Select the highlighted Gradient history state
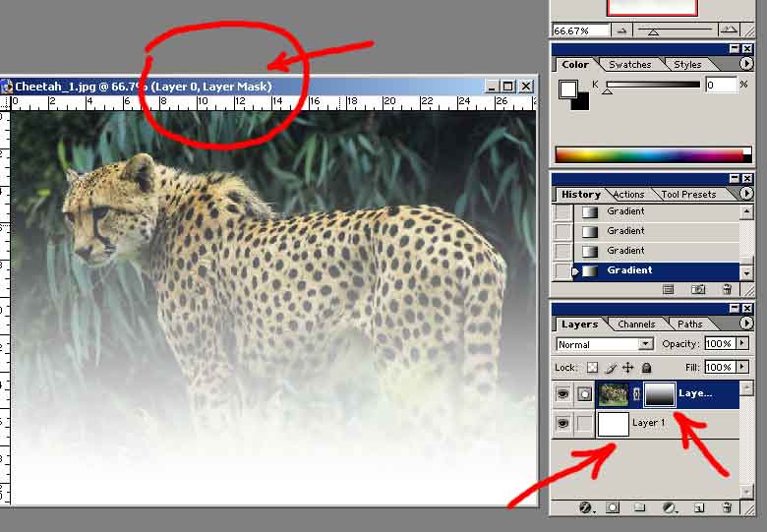767x532 pixels. coord(657,270)
